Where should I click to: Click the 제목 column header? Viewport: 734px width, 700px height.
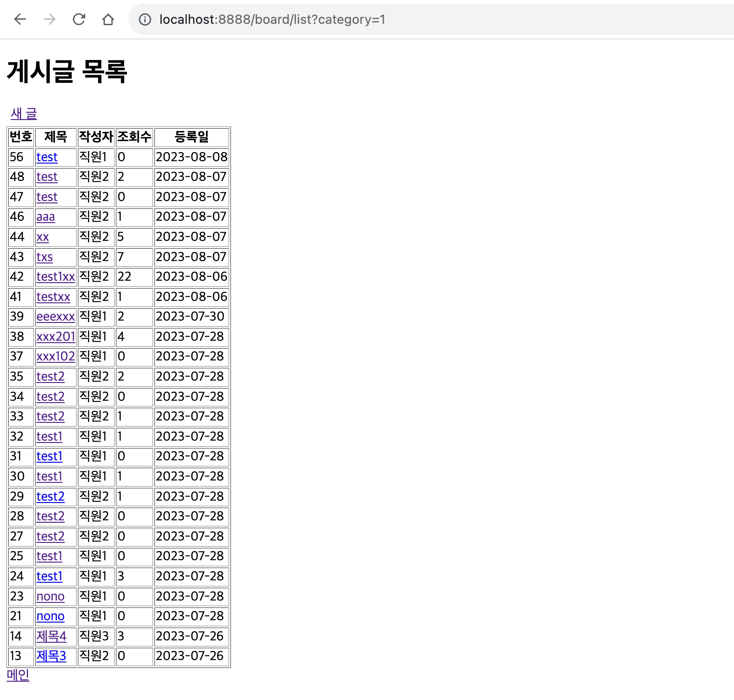[56, 137]
